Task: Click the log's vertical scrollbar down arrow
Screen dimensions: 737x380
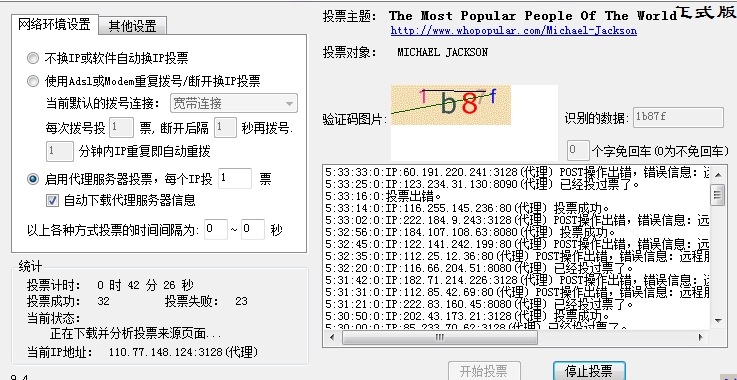Action: tap(718, 321)
